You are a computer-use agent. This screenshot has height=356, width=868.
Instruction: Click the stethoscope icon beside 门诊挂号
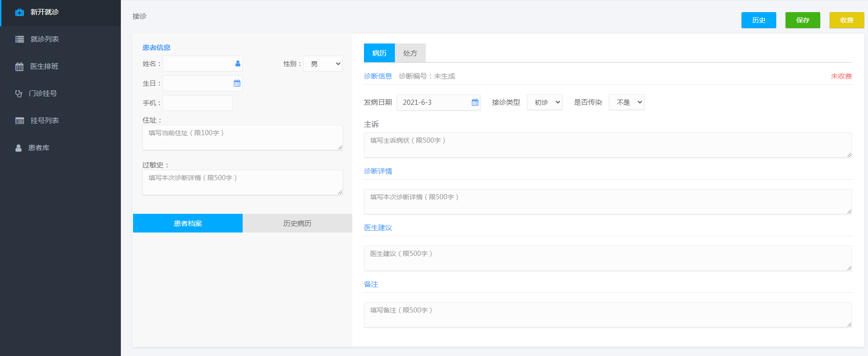[19, 94]
